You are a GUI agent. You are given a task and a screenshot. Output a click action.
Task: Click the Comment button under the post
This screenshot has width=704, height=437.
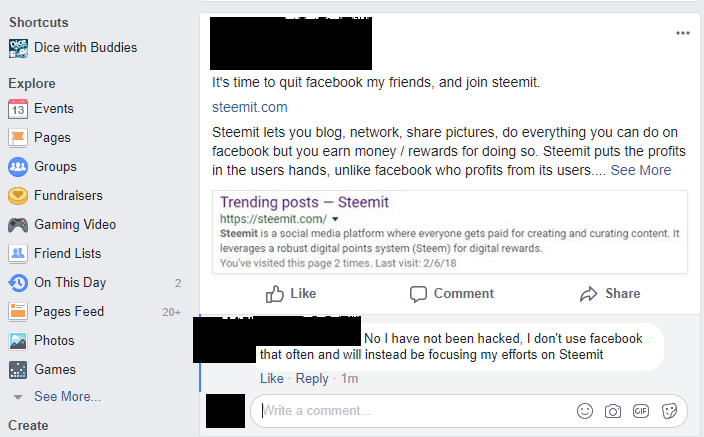click(452, 294)
